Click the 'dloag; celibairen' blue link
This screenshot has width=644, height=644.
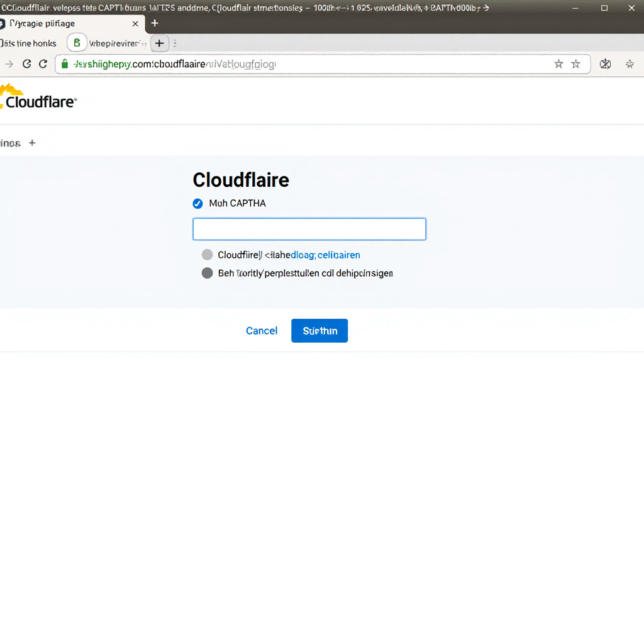[x=325, y=255]
